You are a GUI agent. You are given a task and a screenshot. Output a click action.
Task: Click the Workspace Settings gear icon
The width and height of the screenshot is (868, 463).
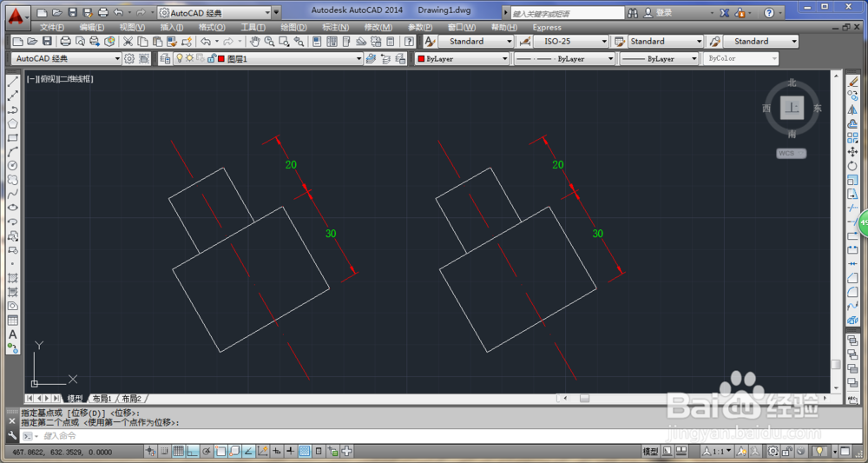pos(129,58)
